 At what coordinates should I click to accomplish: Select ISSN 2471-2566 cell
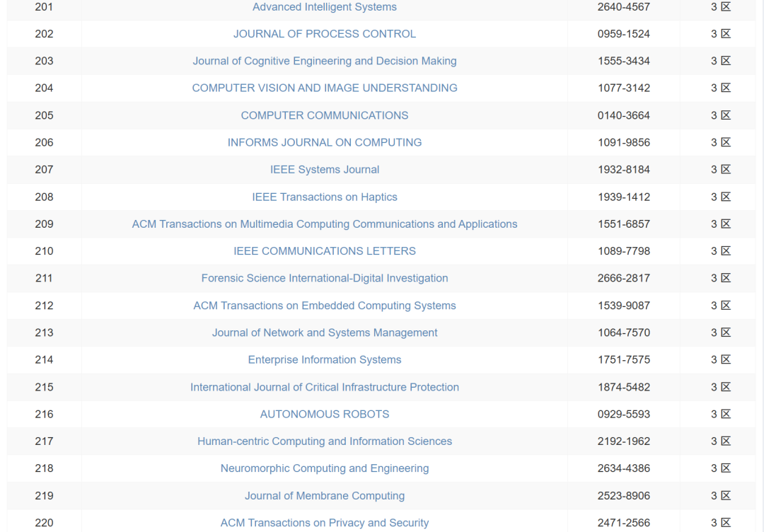pyautogui.click(x=624, y=523)
